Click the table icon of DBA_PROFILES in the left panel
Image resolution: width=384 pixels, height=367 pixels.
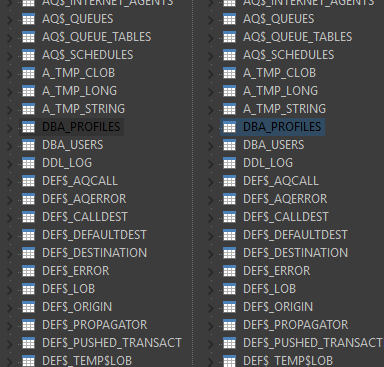pyautogui.click(x=28, y=127)
